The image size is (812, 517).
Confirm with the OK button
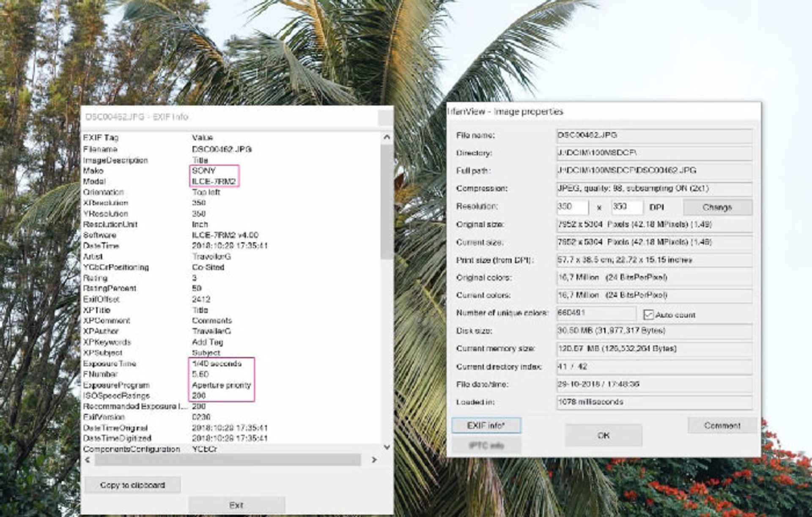(x=604, y=435)
